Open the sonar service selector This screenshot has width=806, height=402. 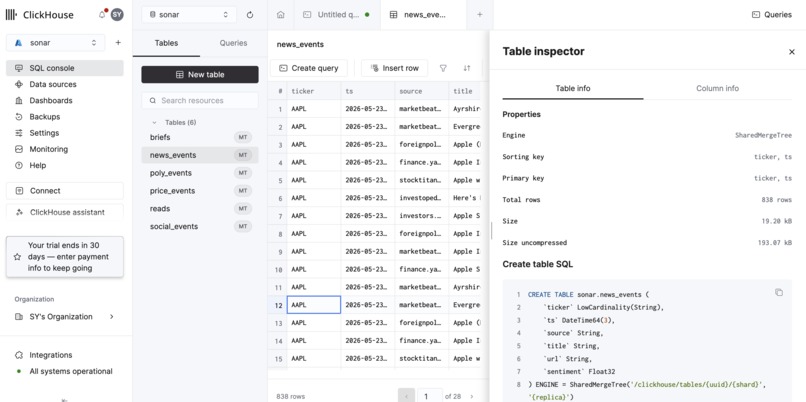tap(56, 43)
